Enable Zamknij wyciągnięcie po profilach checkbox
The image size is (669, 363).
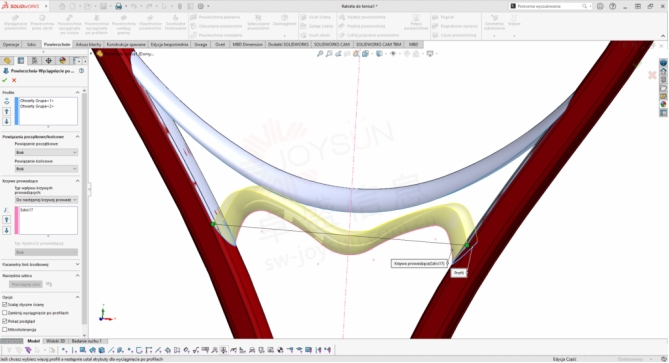5,313
